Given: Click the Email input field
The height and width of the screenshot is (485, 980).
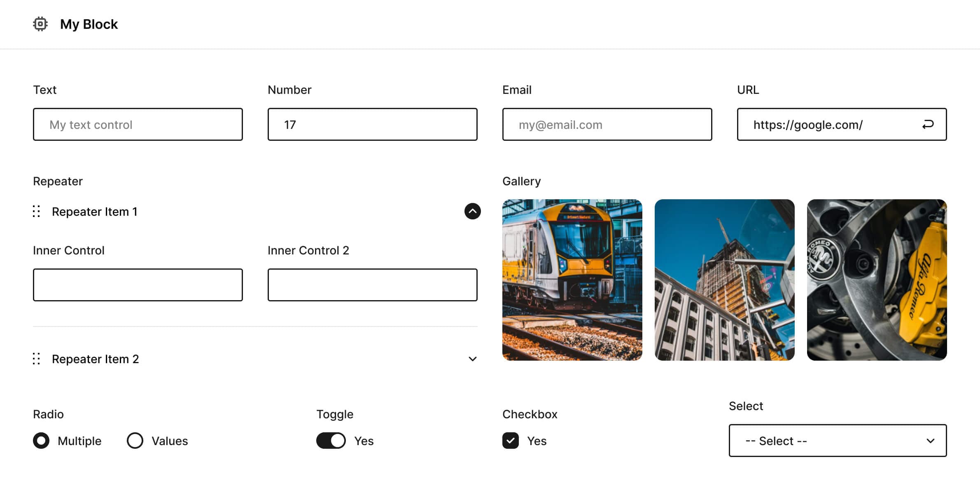Looking at the screenshot, I should click(607, 124).
